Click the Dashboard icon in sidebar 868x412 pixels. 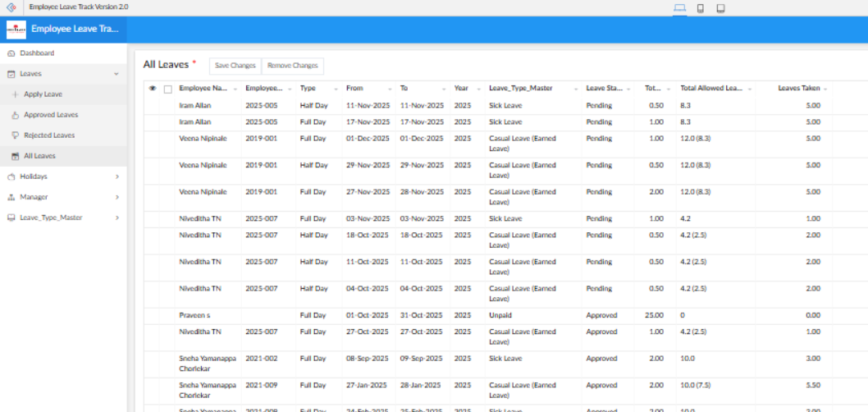(x=11, y=53)
